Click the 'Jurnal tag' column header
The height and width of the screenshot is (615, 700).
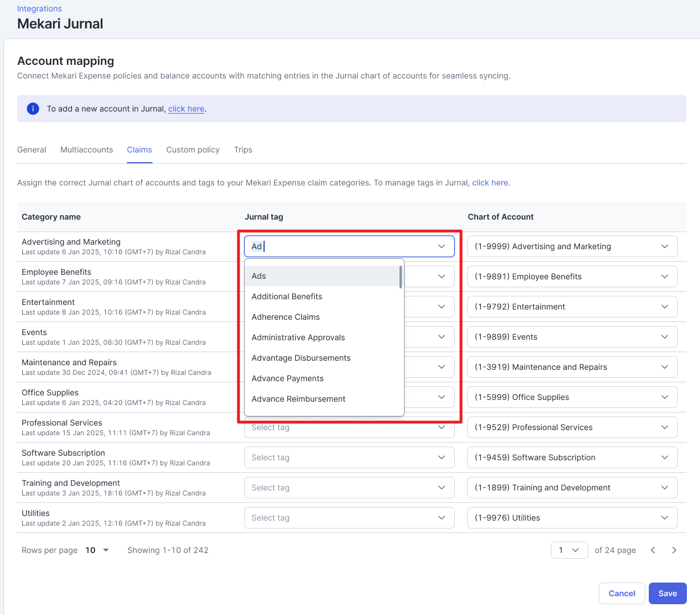click(264, 217)
